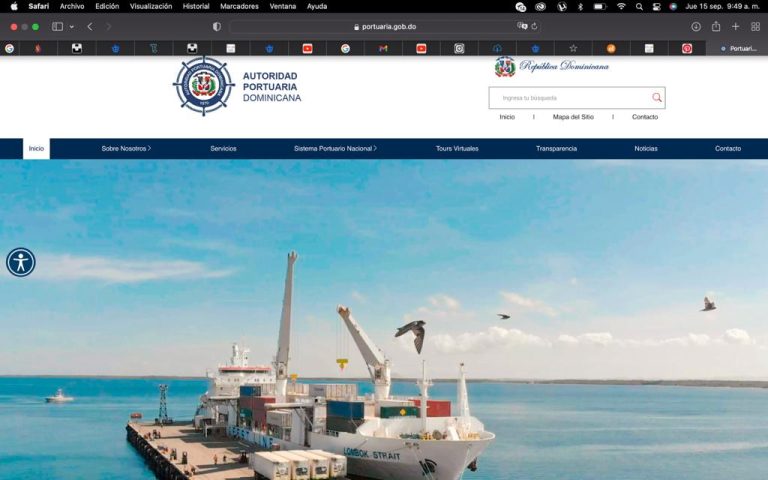
Task: Show tab overview grid icon
Action: pyautogui.click(x=755, y=27)
